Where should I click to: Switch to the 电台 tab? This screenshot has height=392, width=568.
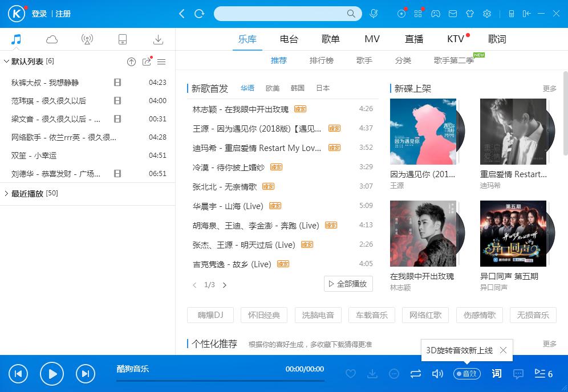click(289, 39)
